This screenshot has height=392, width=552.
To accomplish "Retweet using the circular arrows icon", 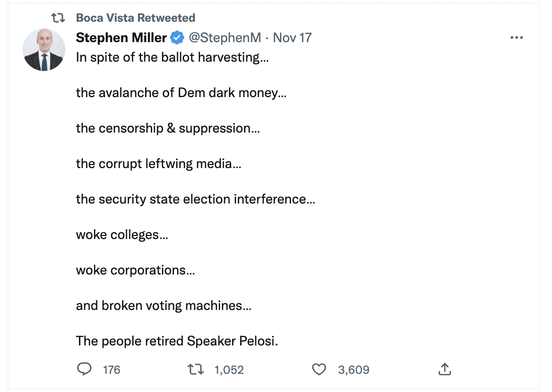I will point(196,369).
